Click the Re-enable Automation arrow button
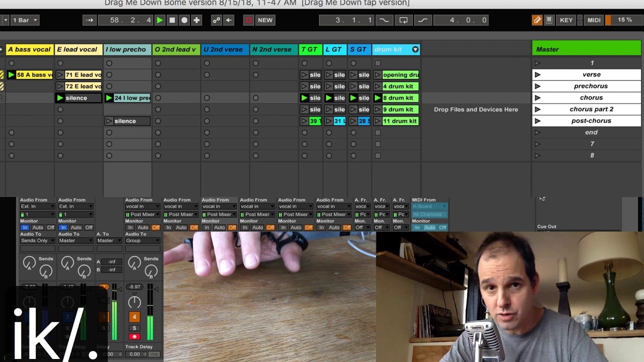The height and width of the screenshot is (362, 644). coord(229,20)
